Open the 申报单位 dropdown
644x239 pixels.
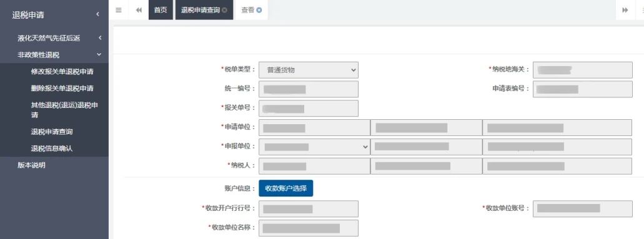coord(315,147)
